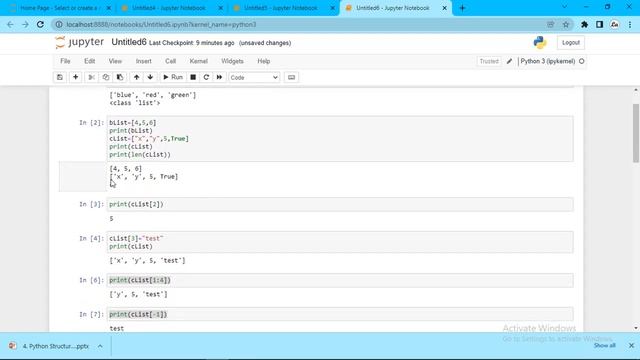Restart kernel and run all cells icon
640x360 pixels.
point(219,77)
